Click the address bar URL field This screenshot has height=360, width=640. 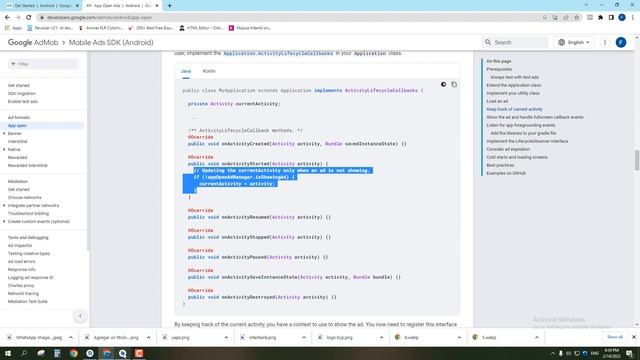[286, 18]
